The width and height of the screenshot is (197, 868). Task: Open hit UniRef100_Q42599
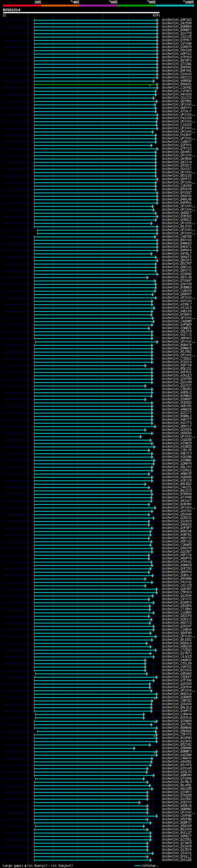click(176, 23)
